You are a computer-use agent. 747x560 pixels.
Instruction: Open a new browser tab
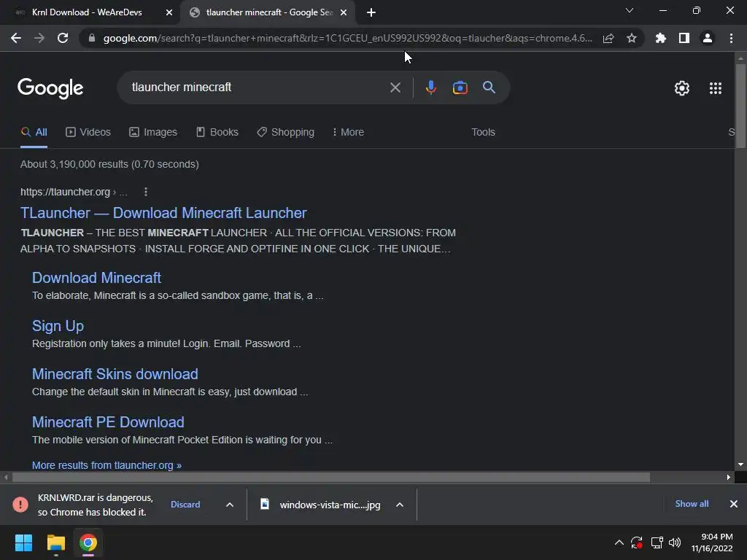click(x=371, y=12)
